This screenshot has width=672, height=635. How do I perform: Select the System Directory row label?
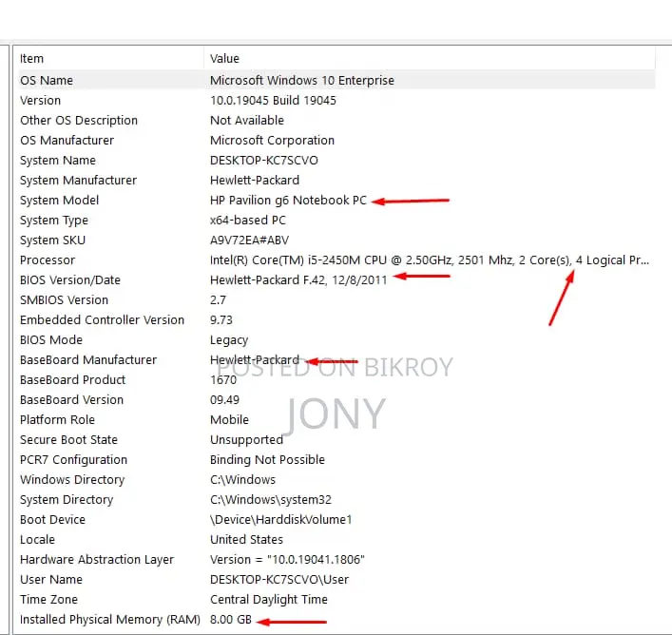[67, 500]
